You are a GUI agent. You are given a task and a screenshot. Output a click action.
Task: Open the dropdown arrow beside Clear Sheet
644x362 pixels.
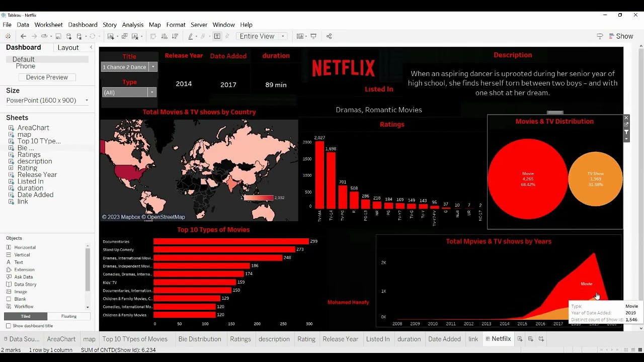(x=141, y=36)
